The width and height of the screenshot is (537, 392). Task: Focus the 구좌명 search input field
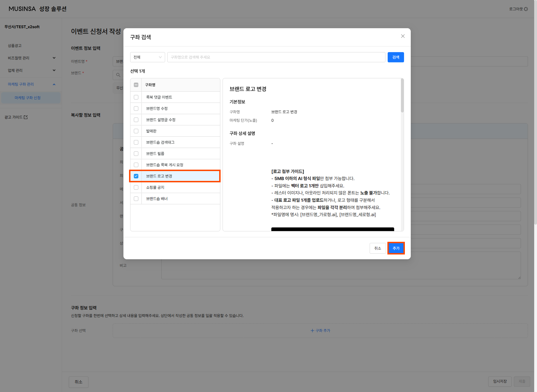(276, 57)
